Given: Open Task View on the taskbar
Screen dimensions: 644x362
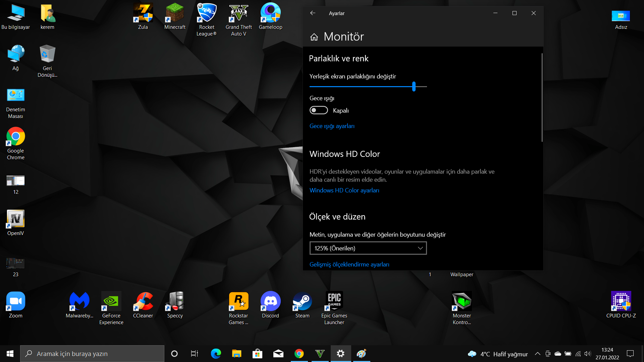Looking at the screenshot, I should pos(194,354).
